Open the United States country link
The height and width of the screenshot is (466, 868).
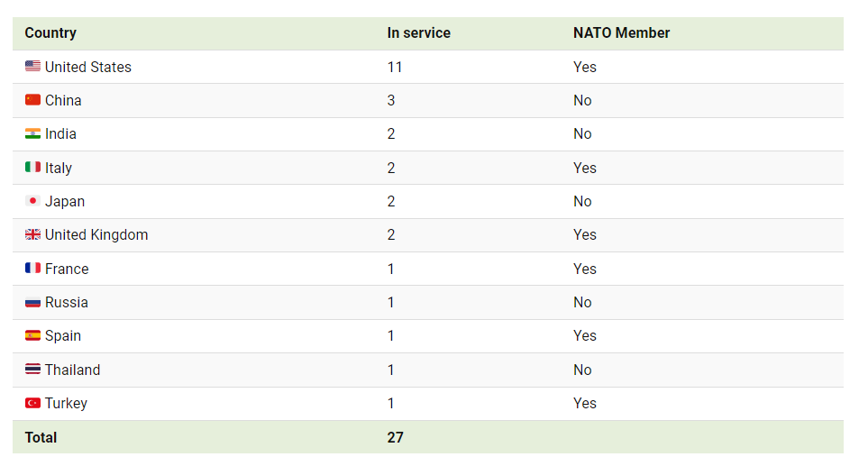(x=88, y=67)
